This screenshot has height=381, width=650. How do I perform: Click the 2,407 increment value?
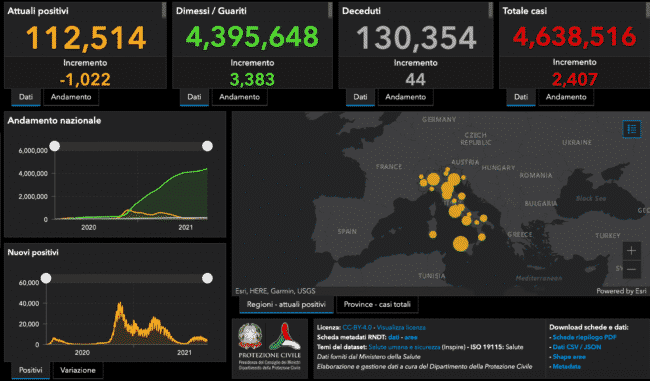(574, 79)
